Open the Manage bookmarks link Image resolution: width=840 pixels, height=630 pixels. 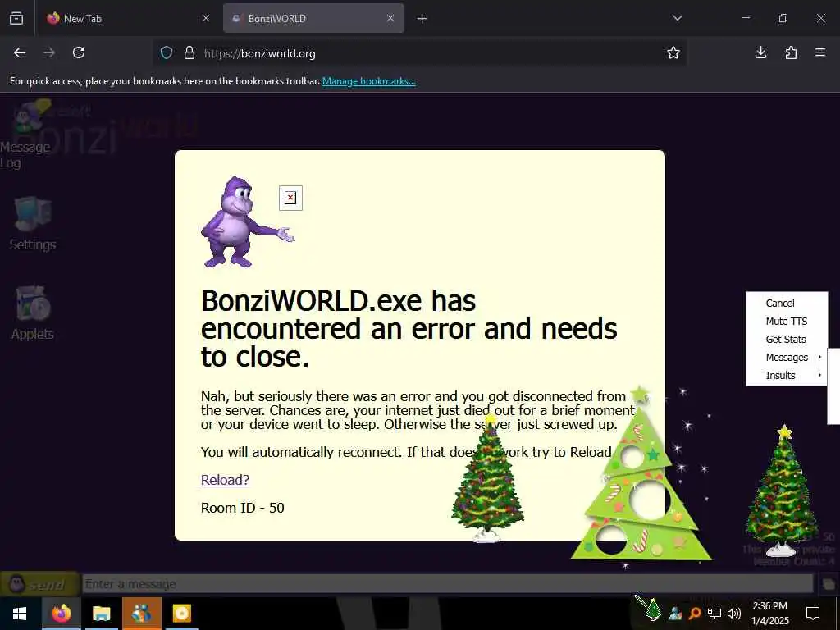368,81
